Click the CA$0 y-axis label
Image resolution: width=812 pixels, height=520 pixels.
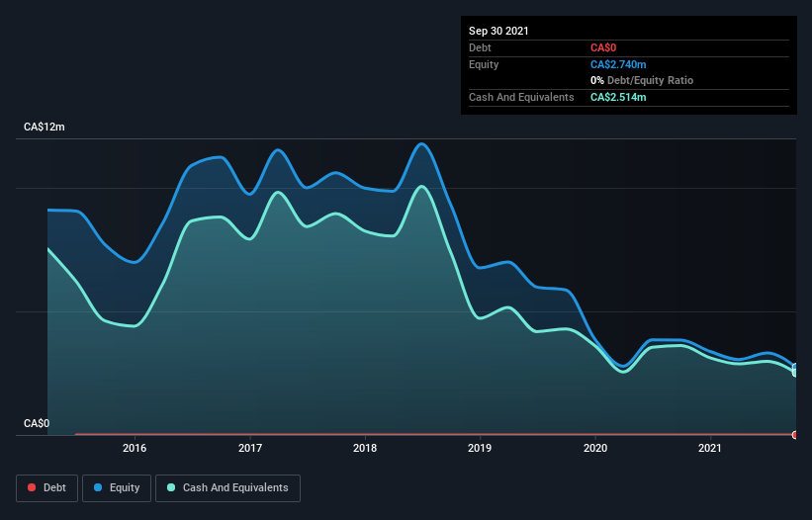tap(37, 423)
